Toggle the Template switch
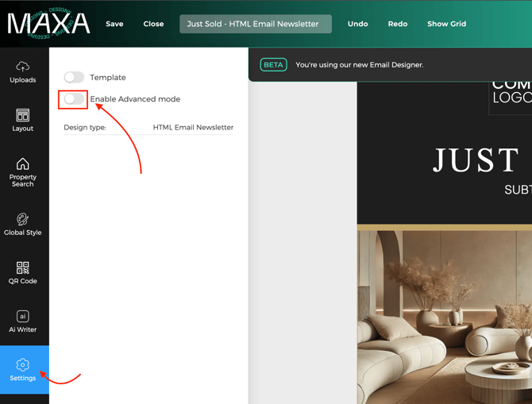Viewport: 532px width, 404px height. click(x=74, y=77)
